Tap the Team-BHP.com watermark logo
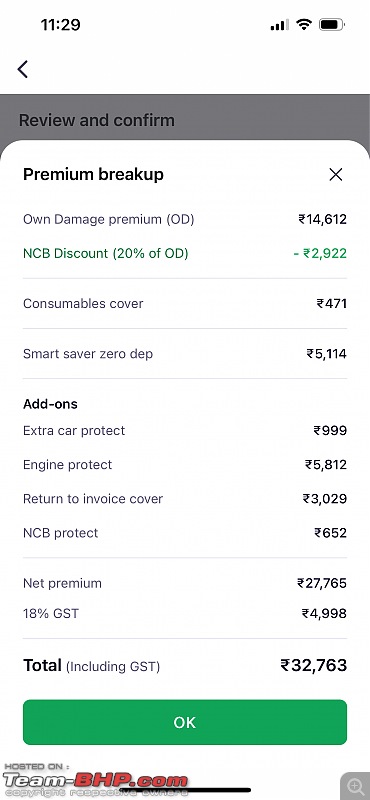Screen dimensions: 370x800 tap(95, 781)
